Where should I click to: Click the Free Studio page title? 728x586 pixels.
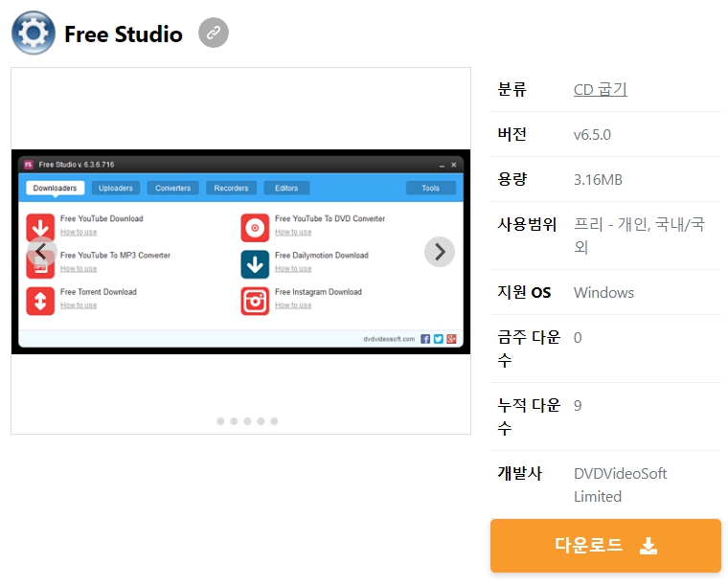coord(124,34)
